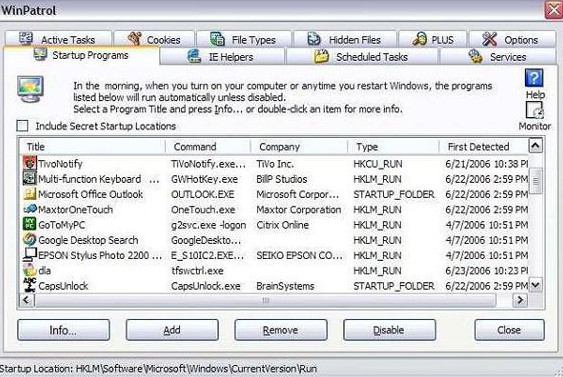Click the computer monitor illustration icon
This screenshot has width=563, height=377.
[31, 89]
